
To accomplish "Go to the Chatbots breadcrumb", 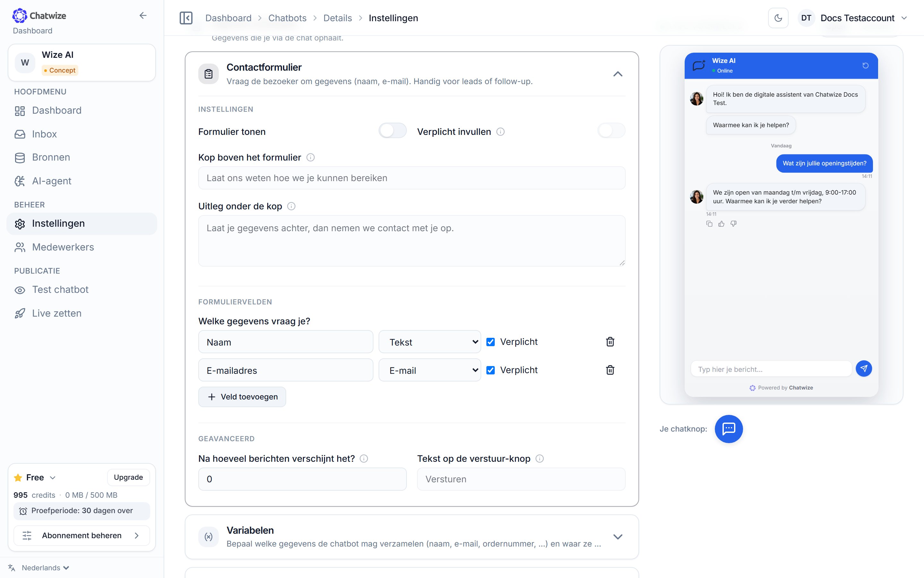I will [x=287, y=18].
